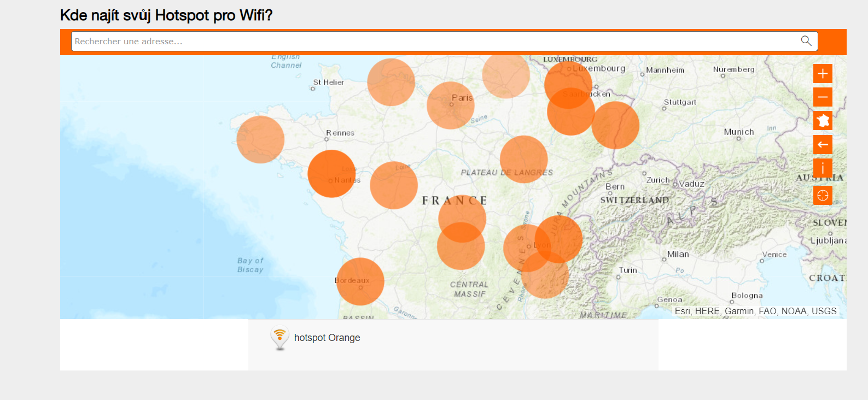Click the Milan city label on map
This screenshot has height=400, width=868.
(678, 254)
